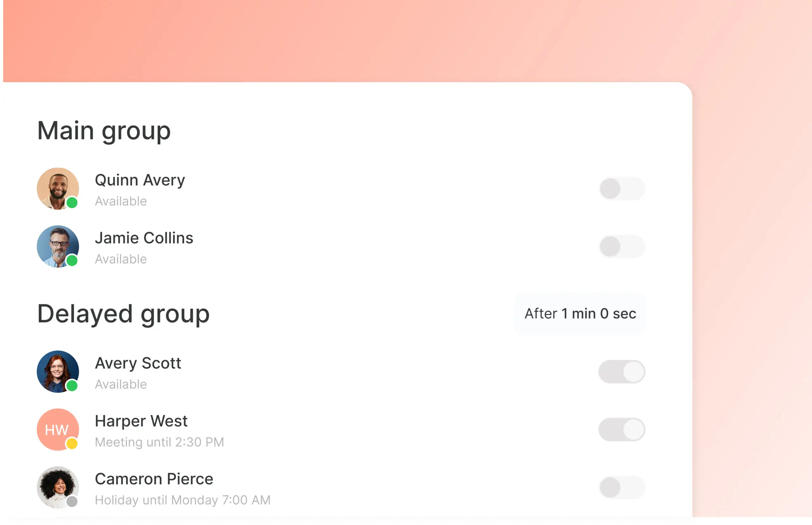The width and height of the screenshot is (812, 525).
Task: Select the Delayed group heading
Action: pos(123,314)
